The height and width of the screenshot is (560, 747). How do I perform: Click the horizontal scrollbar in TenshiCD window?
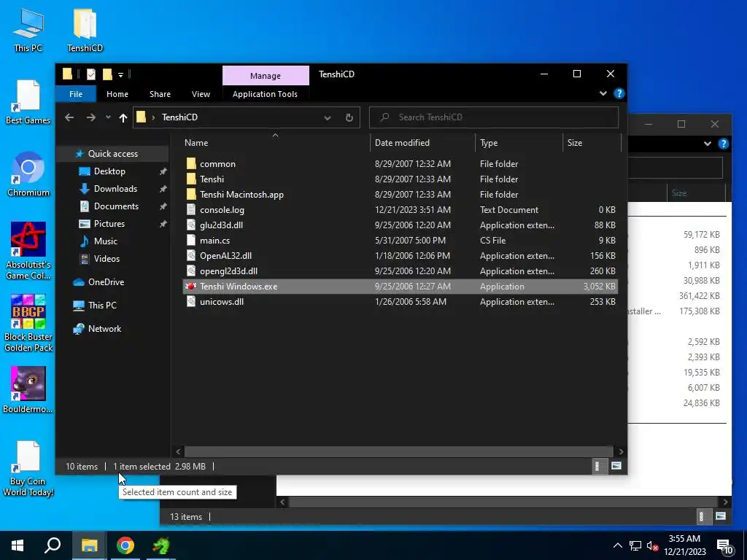399,451
